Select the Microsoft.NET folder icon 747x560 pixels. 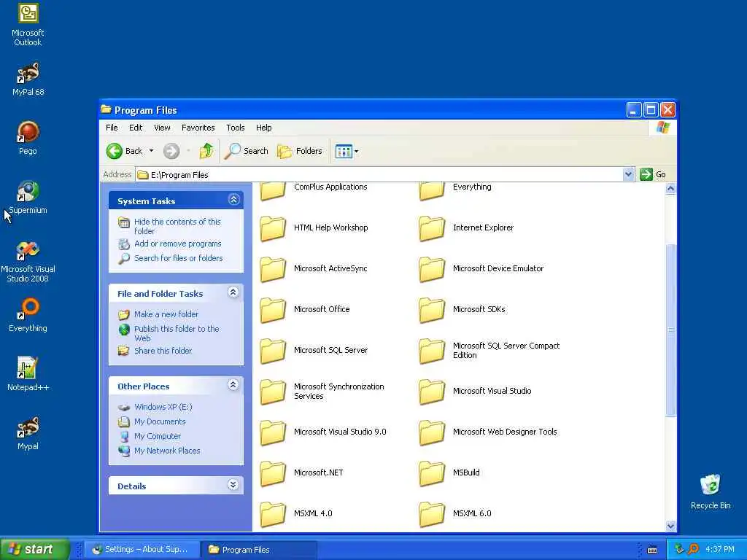[x=273, y=472]
